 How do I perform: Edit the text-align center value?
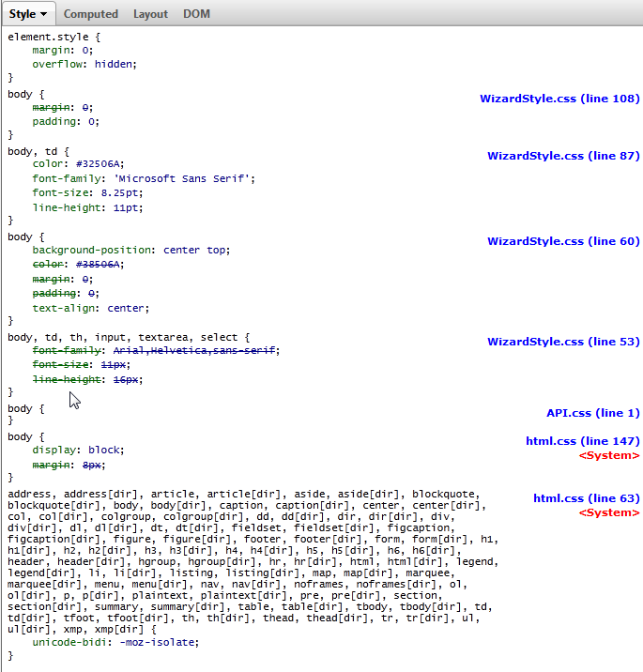tap(124, 307)
